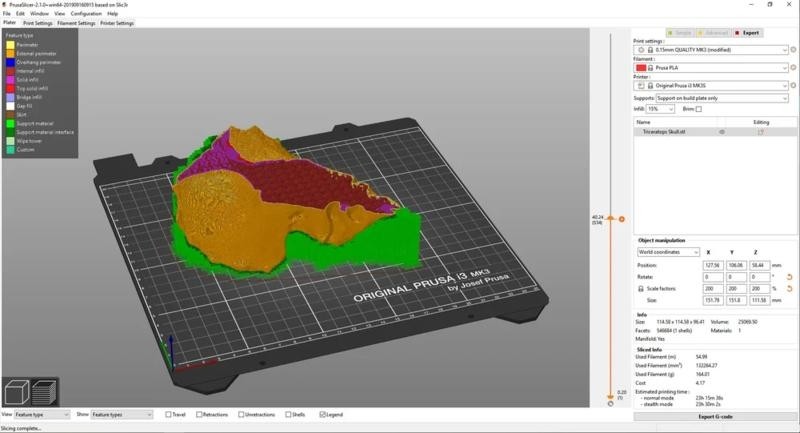800x433 pixels.
Task: Open the View Feature type dropdown
Action: point(41,414)
